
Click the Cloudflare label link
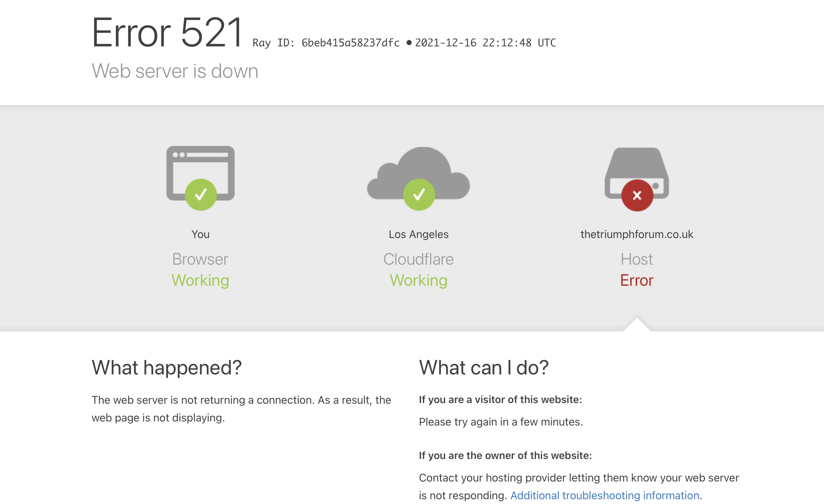click(x=418, y=259)
